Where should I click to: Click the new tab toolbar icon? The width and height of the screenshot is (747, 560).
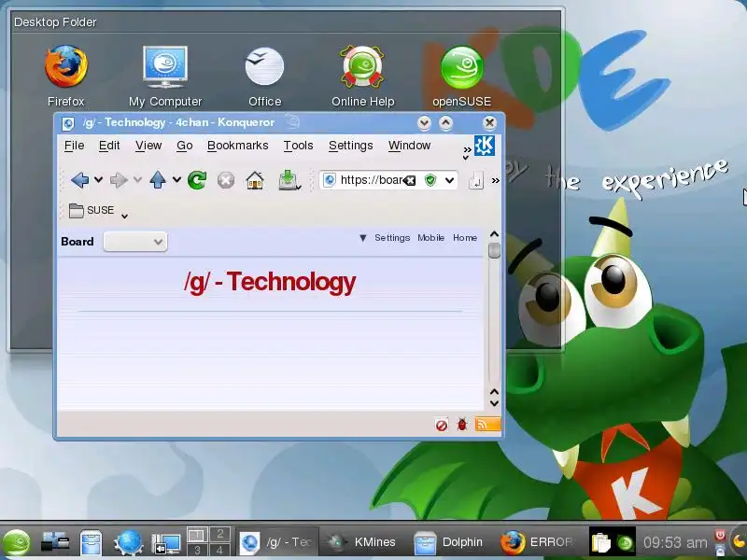476,180
